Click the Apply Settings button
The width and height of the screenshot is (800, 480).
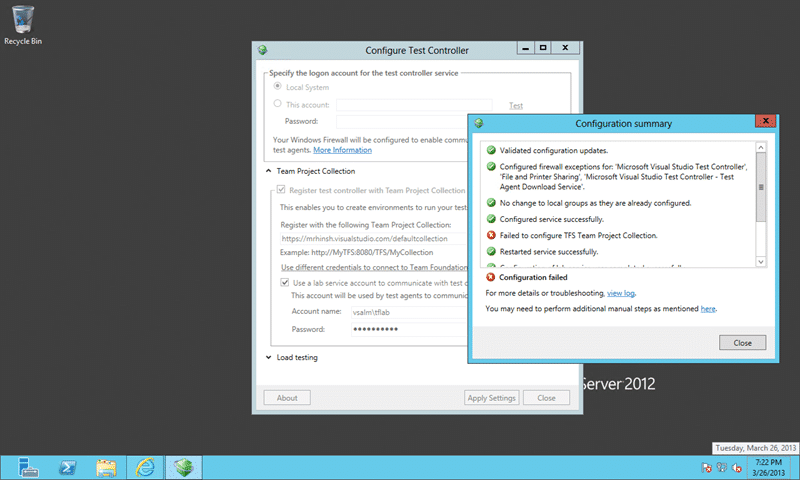pos(491,398)
